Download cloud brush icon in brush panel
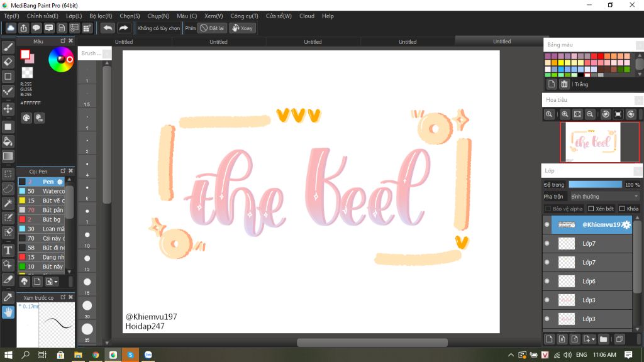This screenshot has height=362, width=644. tap(25, 282)
